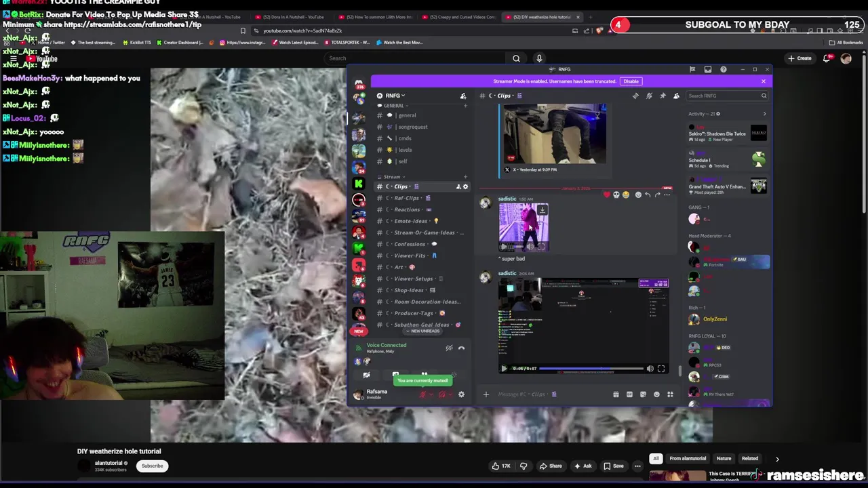The image size is (868, 488).
Task: Download the purple clip attachment
Action: tap(542, 210)
